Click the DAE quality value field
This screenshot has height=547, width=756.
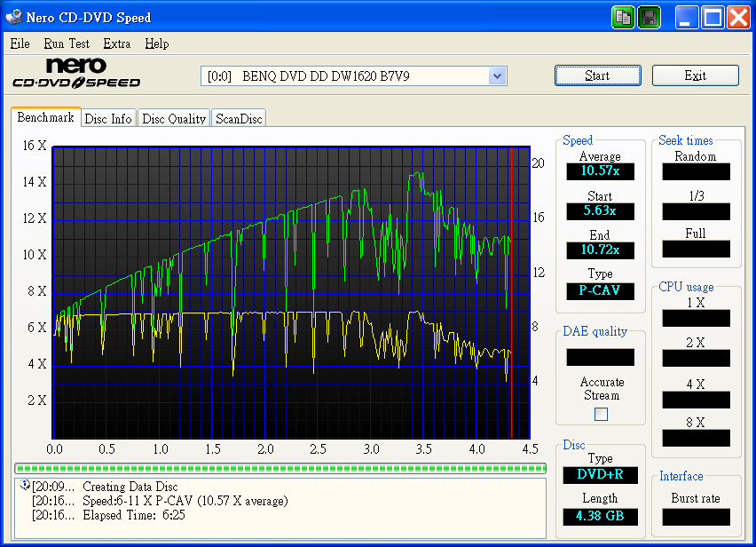[x=600, y=358]
